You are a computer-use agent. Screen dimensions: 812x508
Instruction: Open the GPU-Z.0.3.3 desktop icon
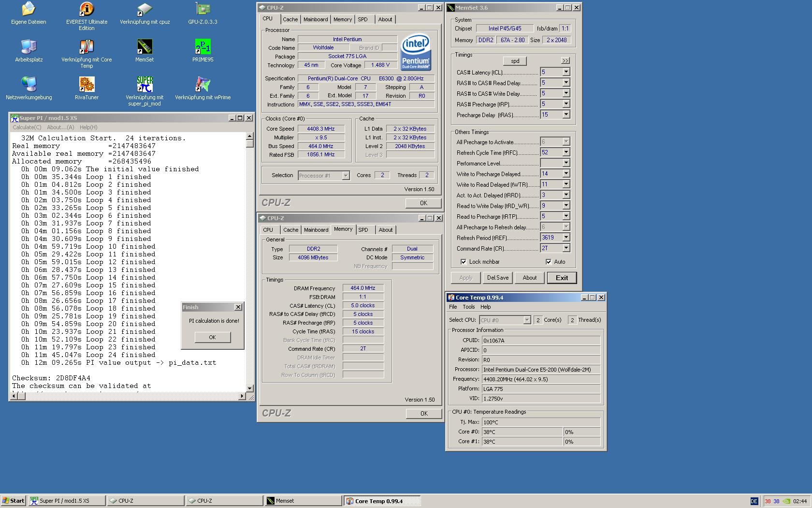point(203,10)
